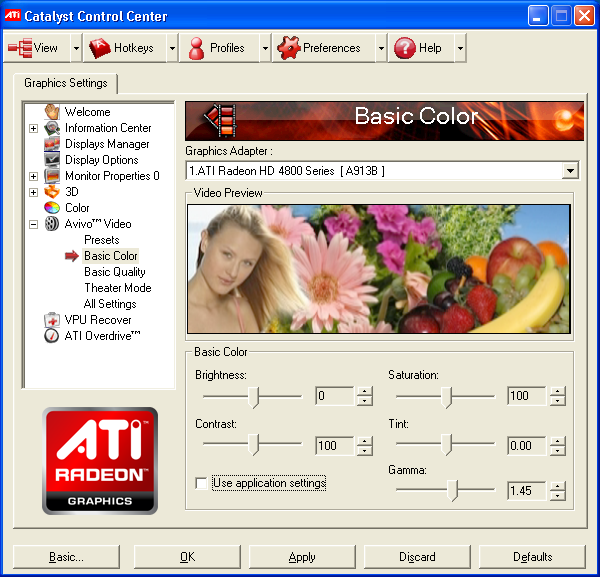This screenshot has width=600, height=577.
Task: Select Basic Quality in the tree
Action: (x=115, y=272)
